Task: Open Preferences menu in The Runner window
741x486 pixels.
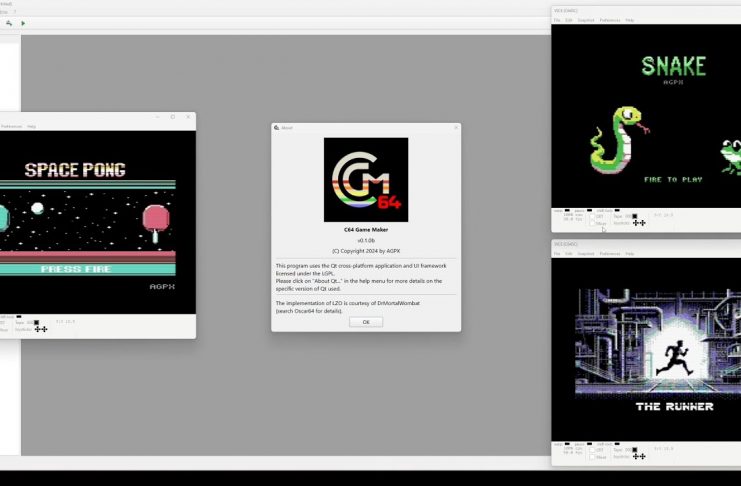Action: pos(610,254)
